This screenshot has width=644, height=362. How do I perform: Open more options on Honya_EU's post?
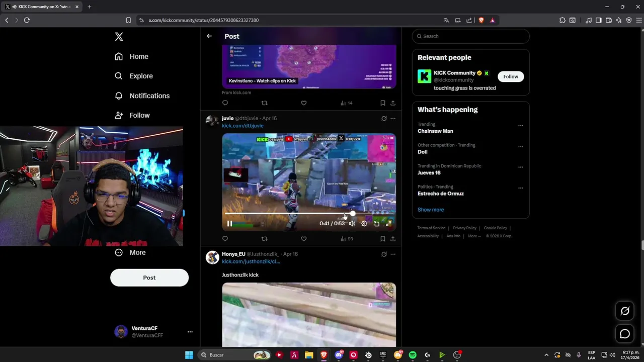[x=393, y=254]
